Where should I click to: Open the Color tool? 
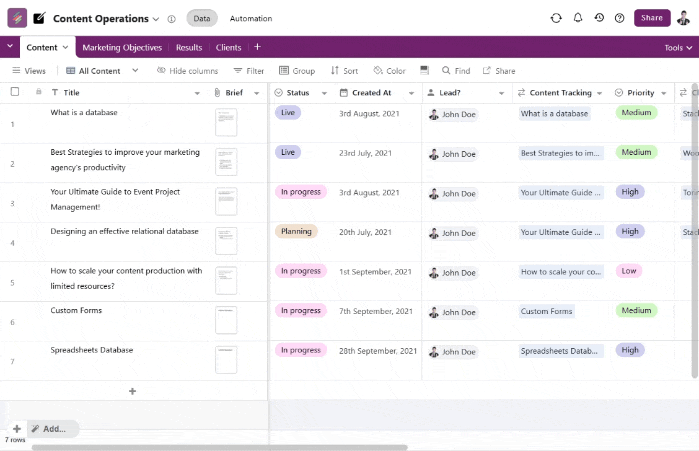coord(389,71)
